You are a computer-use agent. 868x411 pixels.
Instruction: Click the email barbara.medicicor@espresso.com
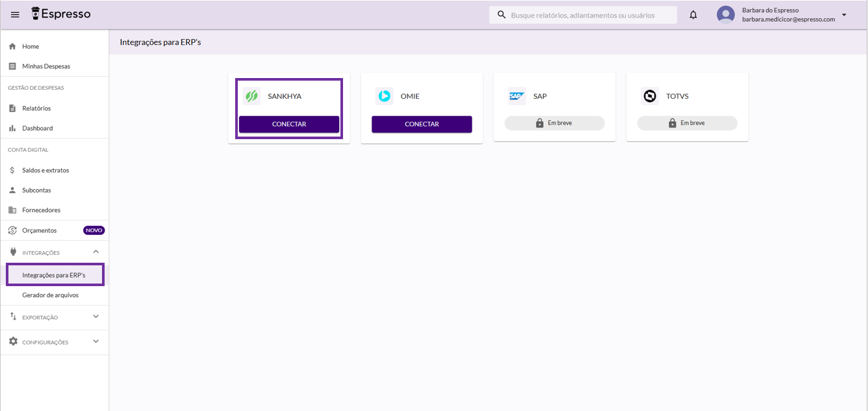(x=789, y=20)
